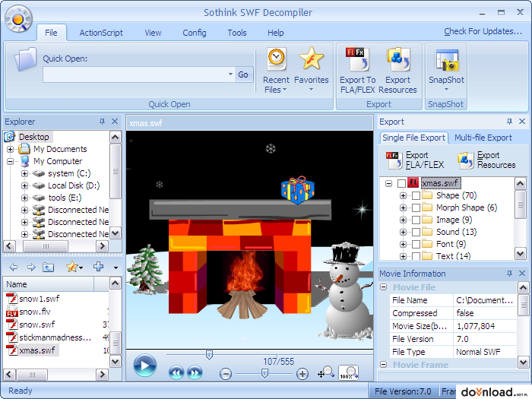Expand the system (C:) drive
The height and width of the screenshot is (399, 532).
[x=24, y=173]
